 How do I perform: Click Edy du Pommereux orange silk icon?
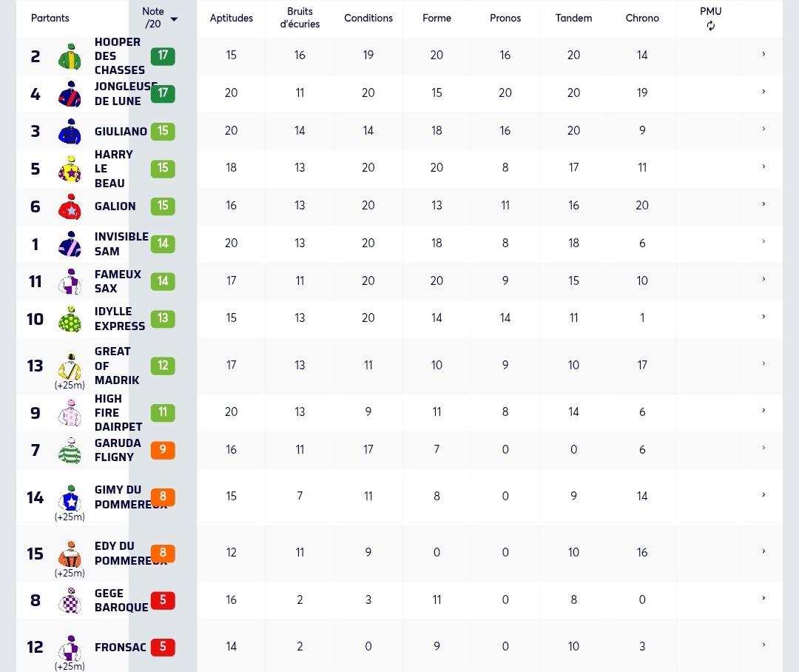click(x=70, y=554)
